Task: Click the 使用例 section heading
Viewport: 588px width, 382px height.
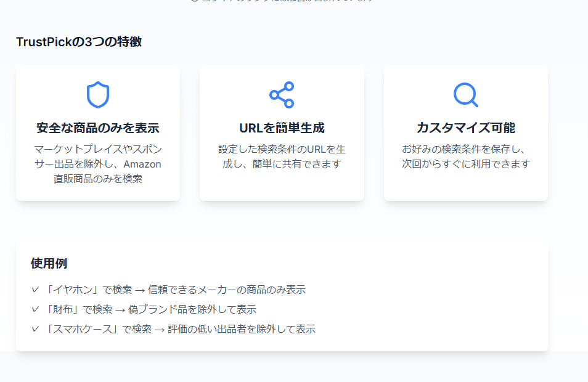Action: [x=49, y=264]
